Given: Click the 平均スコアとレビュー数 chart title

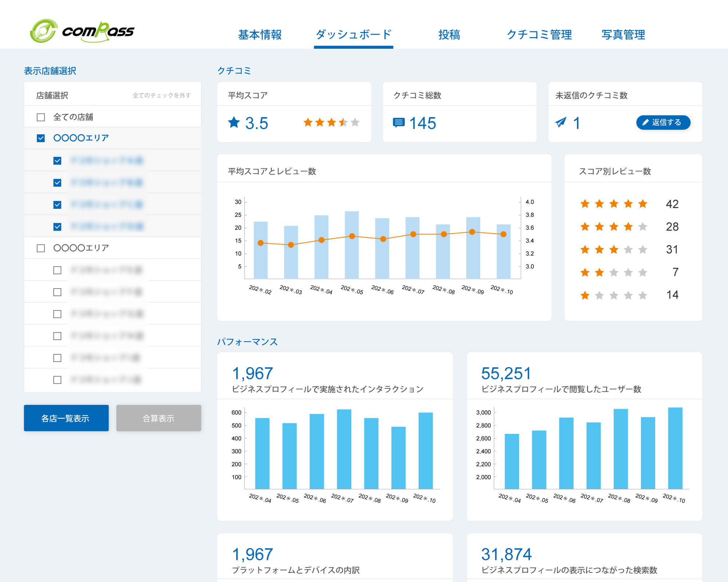Looking at the screenshot, I should pyautogui.click(x=272, y=171).
